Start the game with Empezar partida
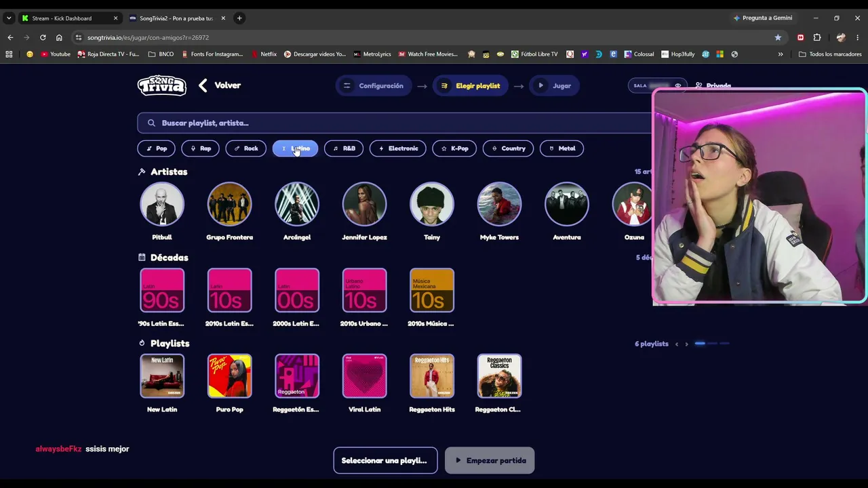 coord(490,461)
